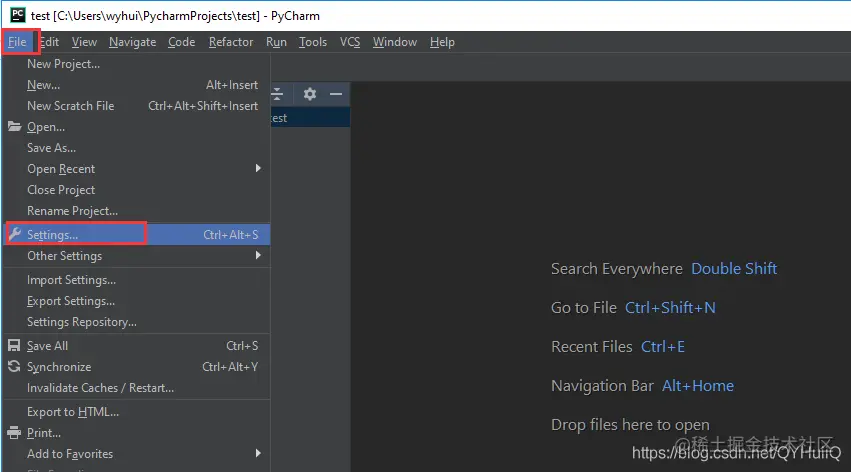The width and height of the screenshot is (851, 472).
Task: Select the test project tree row
Action: (x=310, y=118)
